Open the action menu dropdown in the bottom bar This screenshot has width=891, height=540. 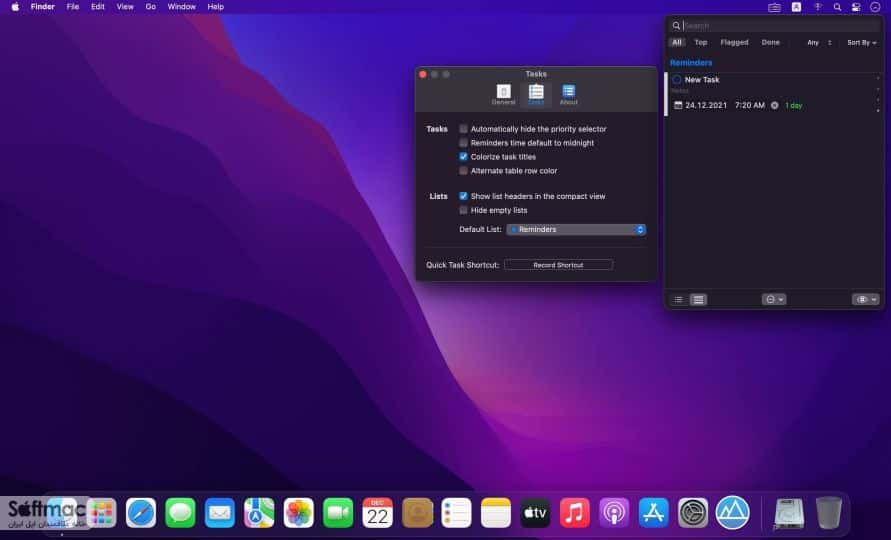click(774, 300)
